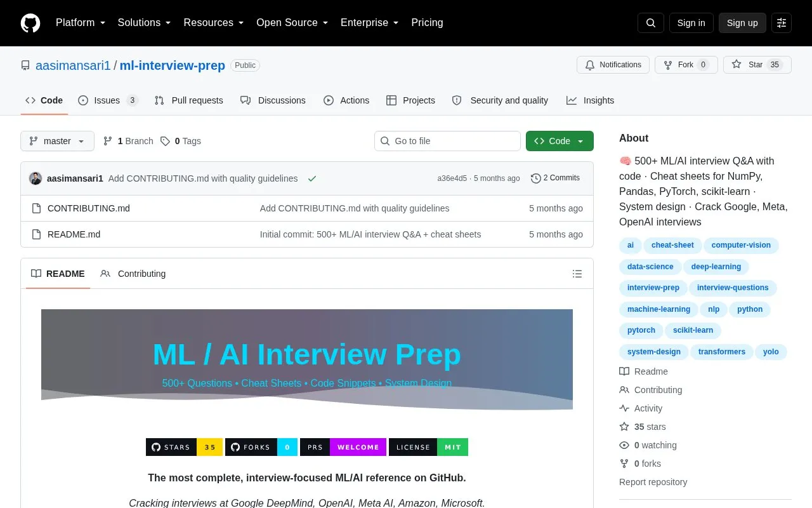The image size is (812, 508).
Task: Open the master branch dropdown
Action: click(57, 141)
